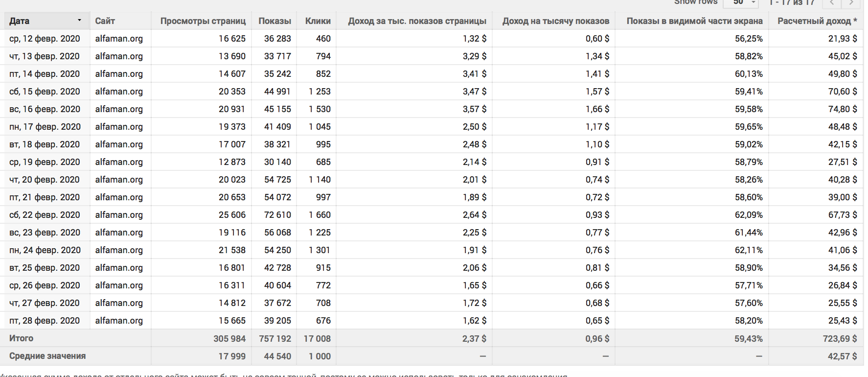Sort by the Клики column header
This screenshot has width=868, height=377.
(x=318, y=21)
